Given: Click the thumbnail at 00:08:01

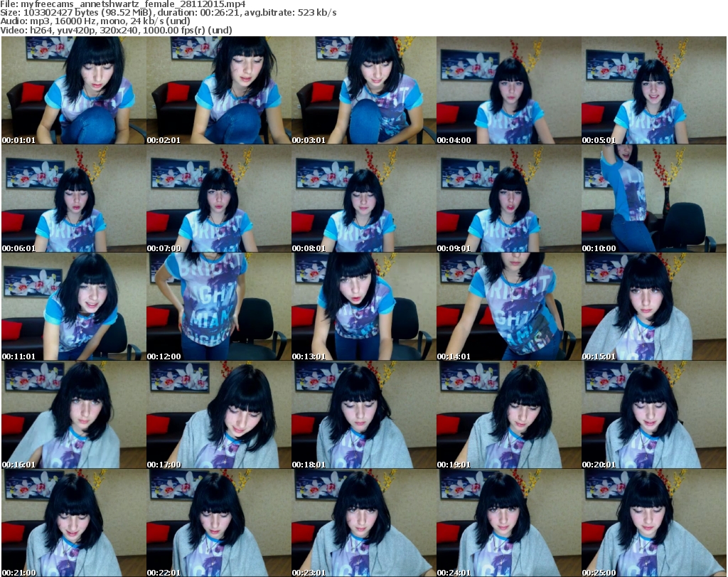Looking at the screenshot, I should point(363,198).
